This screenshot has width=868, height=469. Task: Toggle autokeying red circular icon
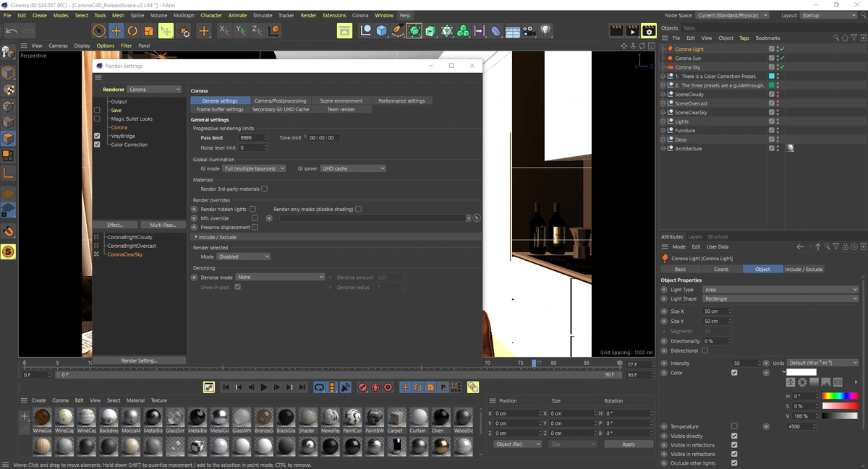pos(375,387)
